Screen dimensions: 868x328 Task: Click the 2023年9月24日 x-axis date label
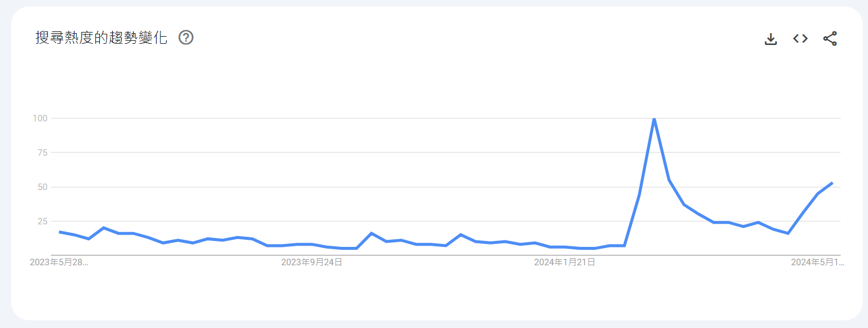click(312, 262)
